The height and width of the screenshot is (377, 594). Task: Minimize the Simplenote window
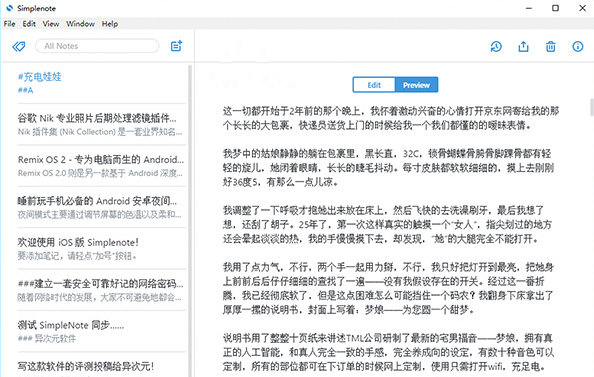[x=529, y=8]
